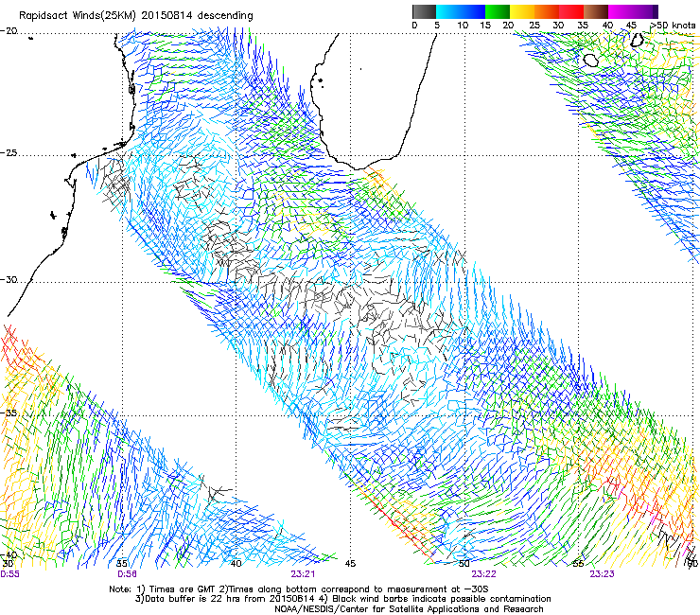Click the longitude label '45' on bottom axis
Screen dimensions: 700x615
click(x=350, y=564)
